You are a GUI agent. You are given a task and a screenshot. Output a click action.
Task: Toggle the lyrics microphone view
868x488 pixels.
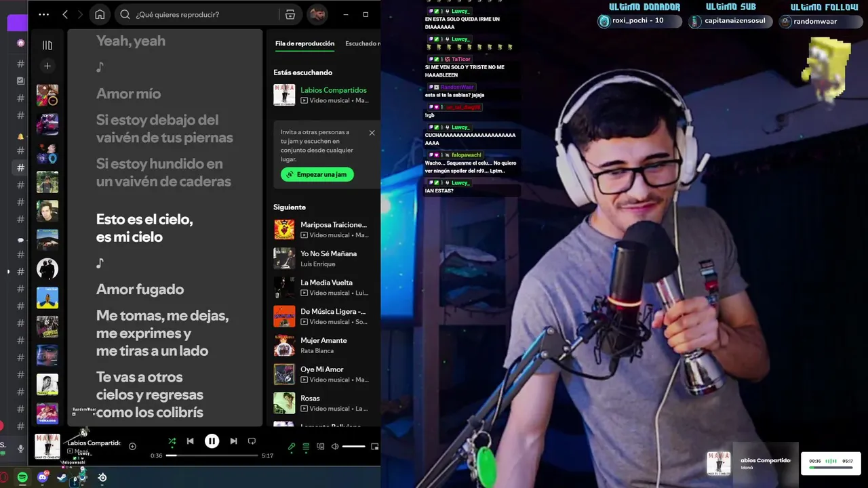pos(292,447)
